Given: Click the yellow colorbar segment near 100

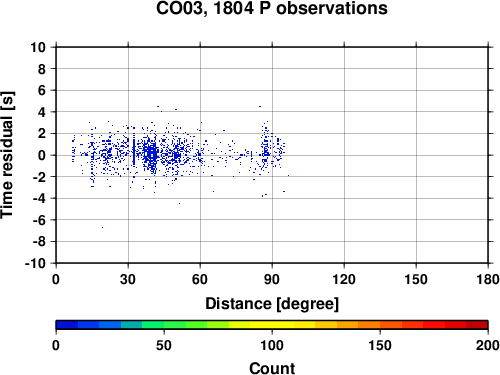Looking at the screenshot, I should click(272, 325).
